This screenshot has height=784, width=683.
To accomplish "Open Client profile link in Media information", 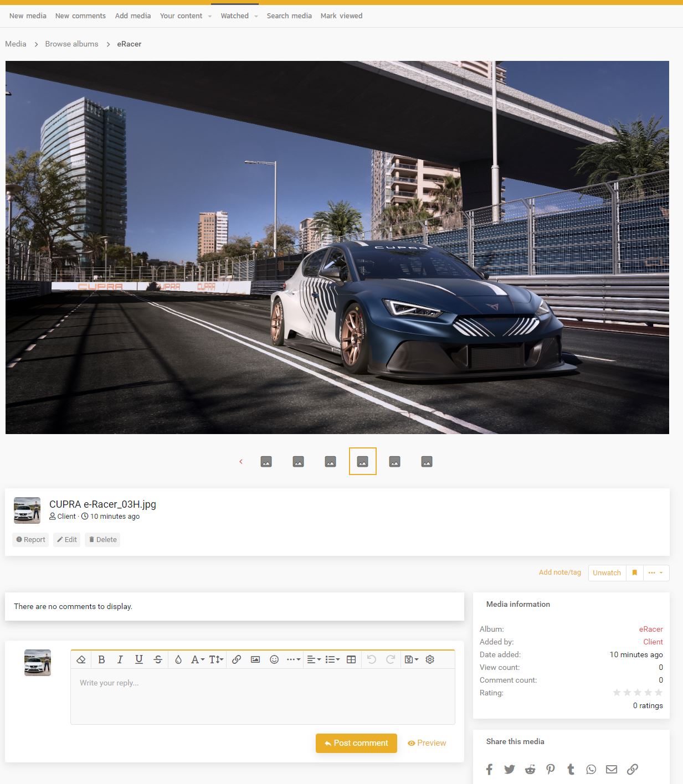I will coord(653,642).
